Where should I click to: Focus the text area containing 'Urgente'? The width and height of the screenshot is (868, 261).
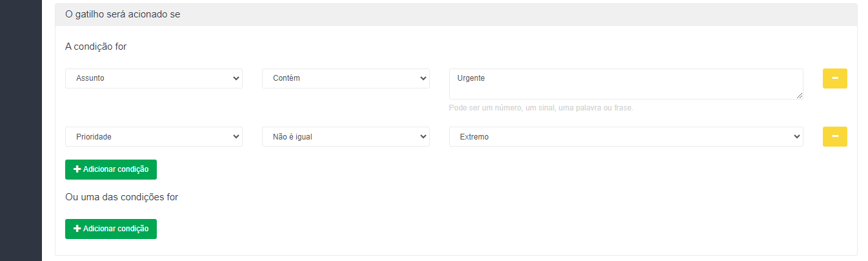tap(626, 84)
